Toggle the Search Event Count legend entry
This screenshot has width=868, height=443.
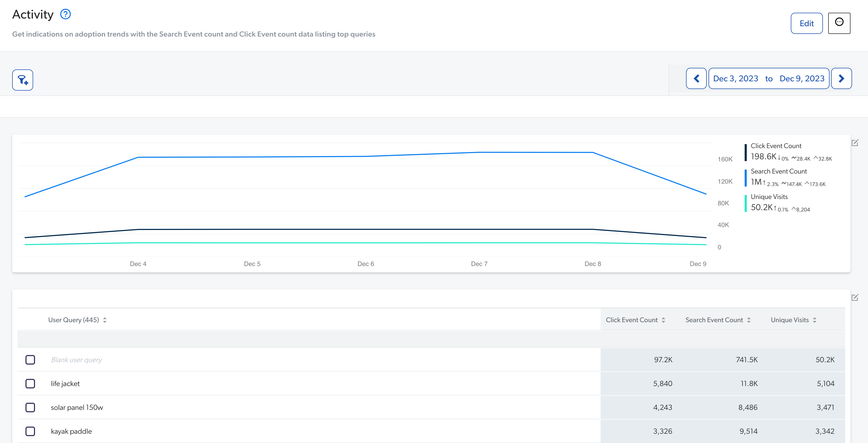point(778,171)
